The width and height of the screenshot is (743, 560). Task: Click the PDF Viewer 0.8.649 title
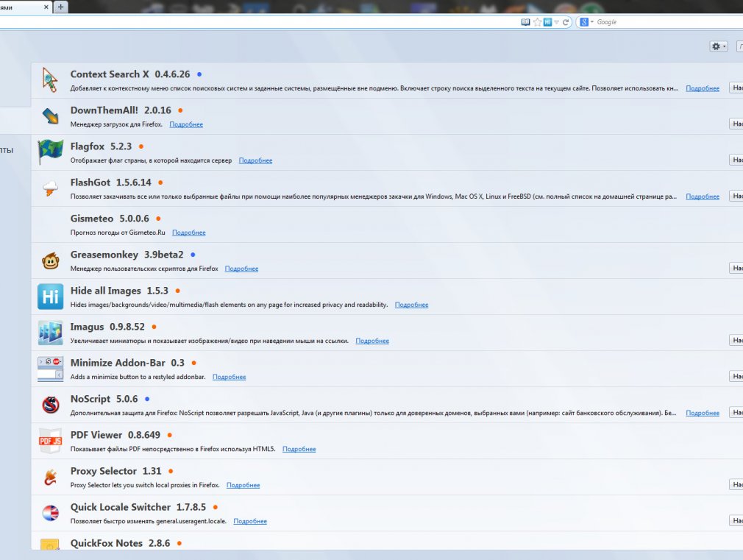click(x=115, y=435)
